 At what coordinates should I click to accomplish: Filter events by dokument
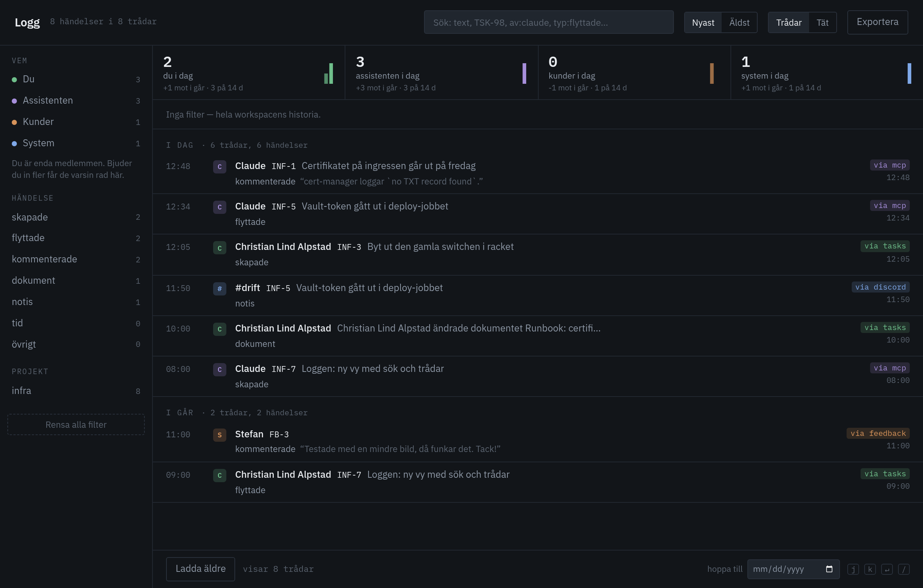[76, 280]
